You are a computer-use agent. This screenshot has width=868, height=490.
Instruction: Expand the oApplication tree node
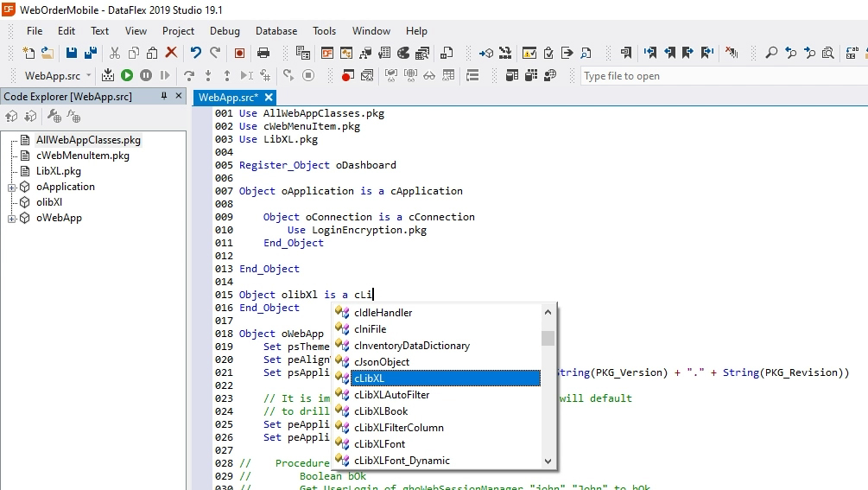(x=12, y=188)
